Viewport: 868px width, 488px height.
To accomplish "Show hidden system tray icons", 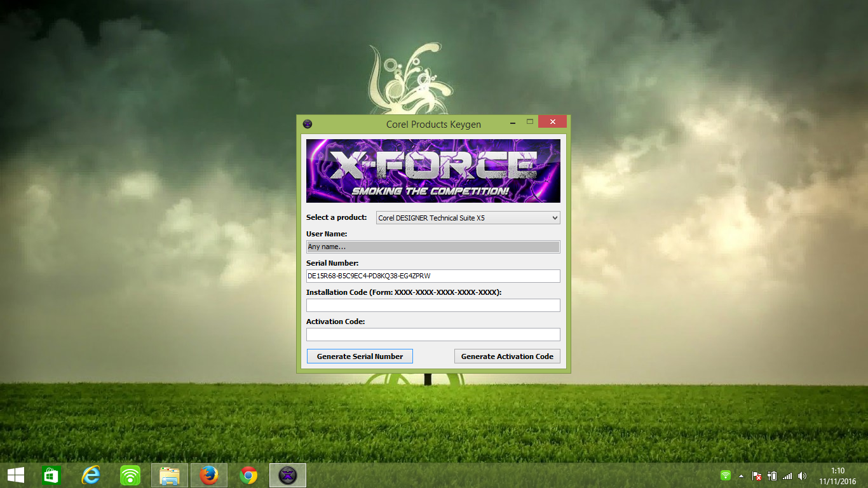I will (741, 475).
